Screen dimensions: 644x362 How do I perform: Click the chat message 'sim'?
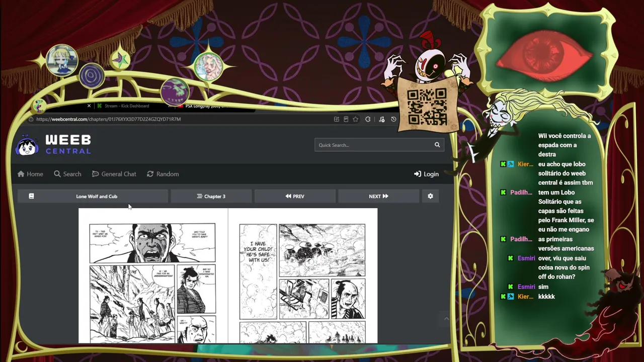[x=543, y=287]
